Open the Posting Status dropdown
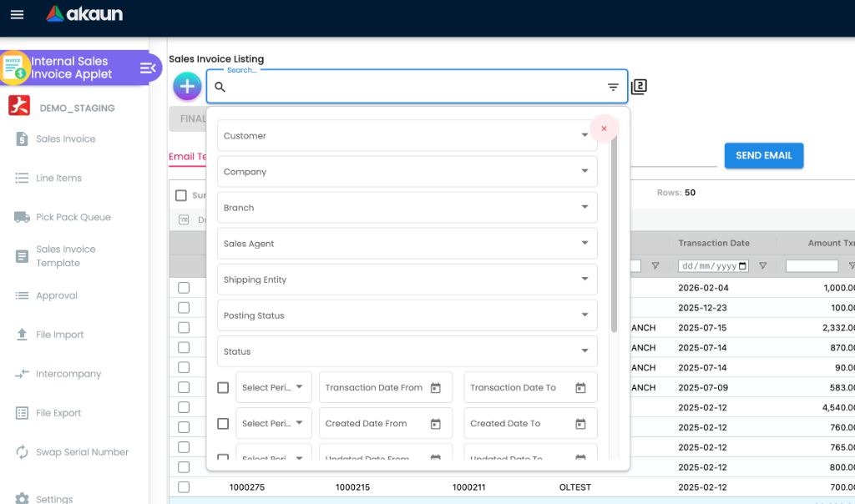Image resolution: width=855 pixels, height=504 pixels. (407, 315)
